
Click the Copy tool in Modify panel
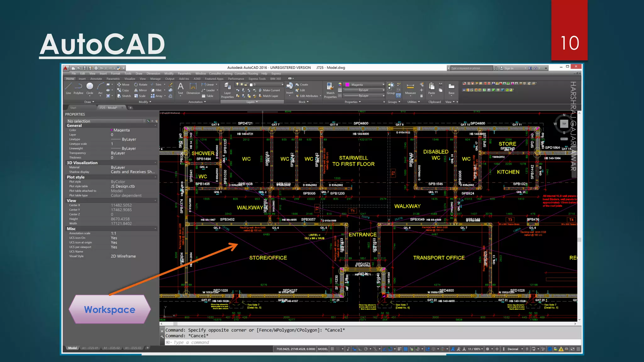pyautogui.click(x=123, y=90)
